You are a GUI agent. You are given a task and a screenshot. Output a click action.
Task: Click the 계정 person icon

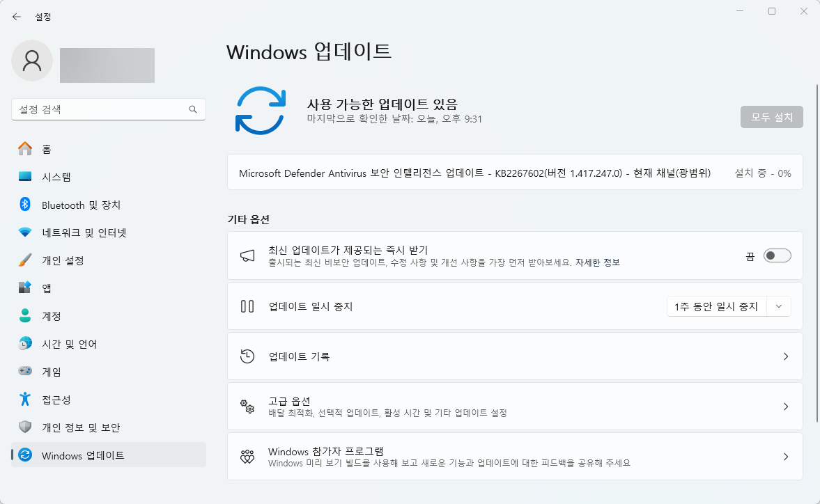(x=25, y=315)
